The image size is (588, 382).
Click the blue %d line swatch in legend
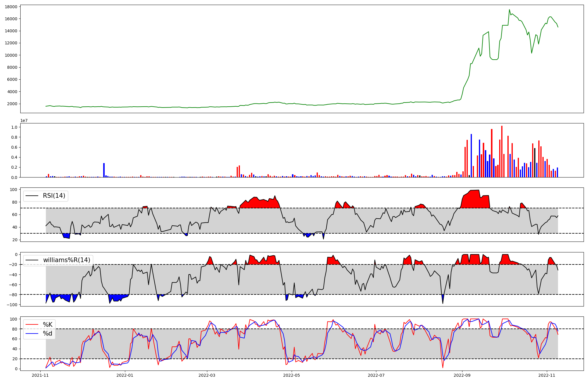click(x=32, y=334)
